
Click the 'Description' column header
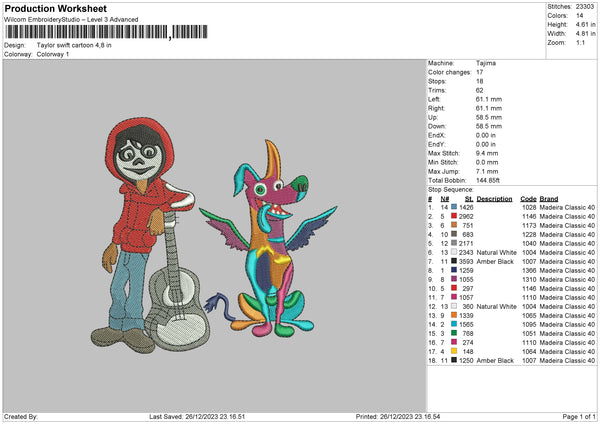click(494, 199)
